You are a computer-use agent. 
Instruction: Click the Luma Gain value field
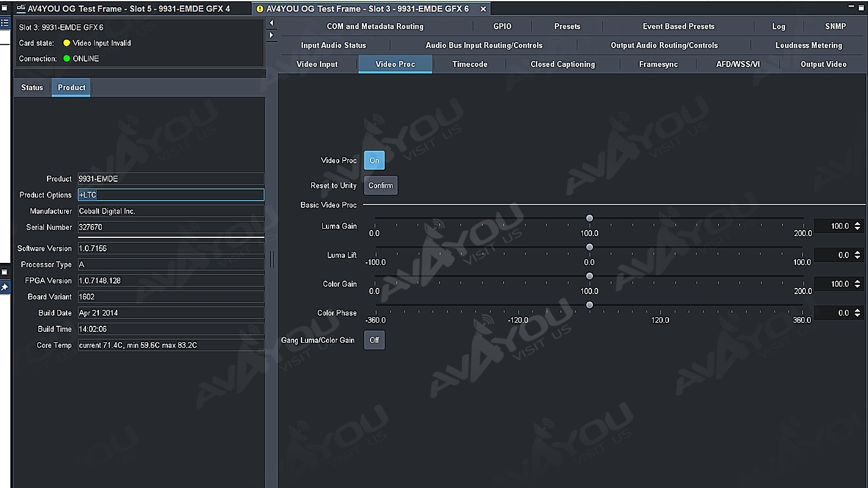pos(833,226)
